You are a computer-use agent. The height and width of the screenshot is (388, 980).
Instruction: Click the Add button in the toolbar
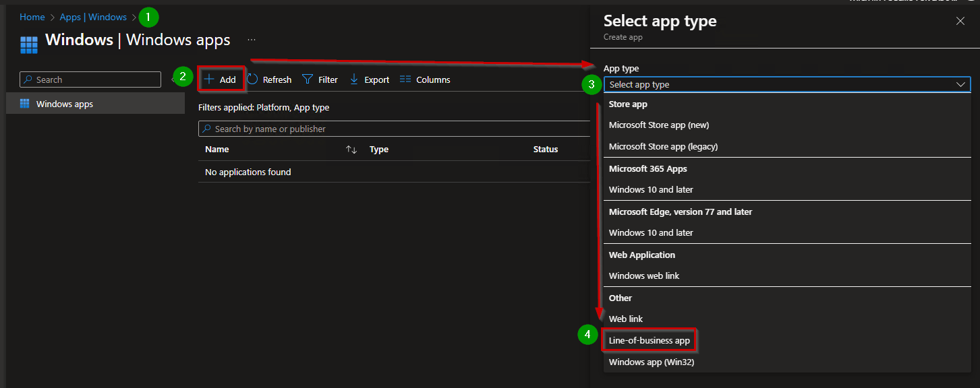coord(221,79)
